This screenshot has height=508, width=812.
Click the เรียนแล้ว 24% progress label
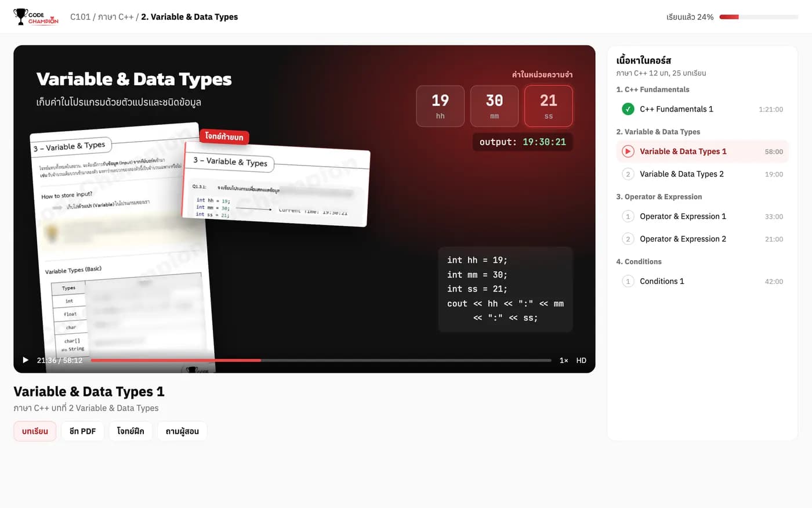pyautogui.click(x=690, y=17)
